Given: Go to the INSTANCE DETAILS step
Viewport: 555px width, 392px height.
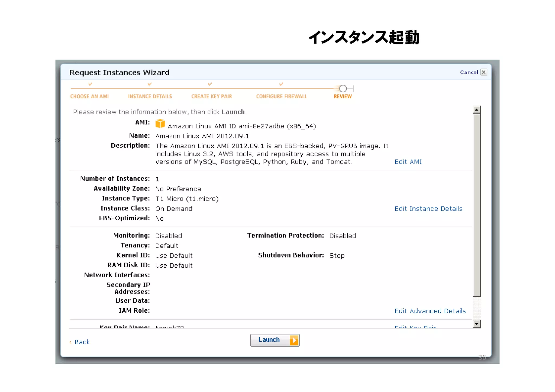Looking at the screenshot, I should 150,96.
